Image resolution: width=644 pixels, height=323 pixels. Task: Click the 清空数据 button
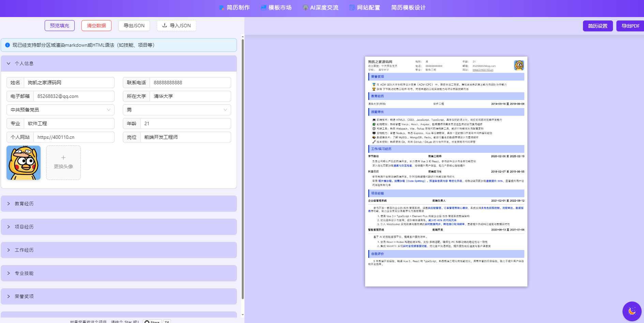point(96,25)
